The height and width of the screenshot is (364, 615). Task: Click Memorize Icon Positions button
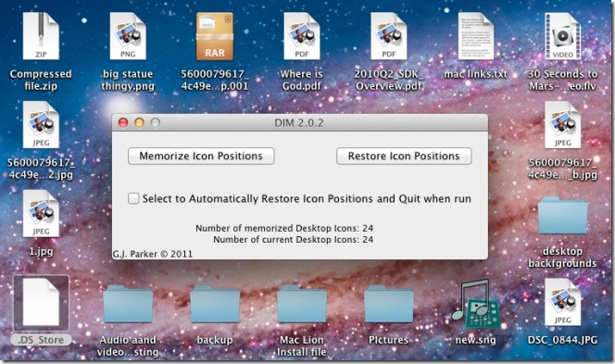pos(201,157)
